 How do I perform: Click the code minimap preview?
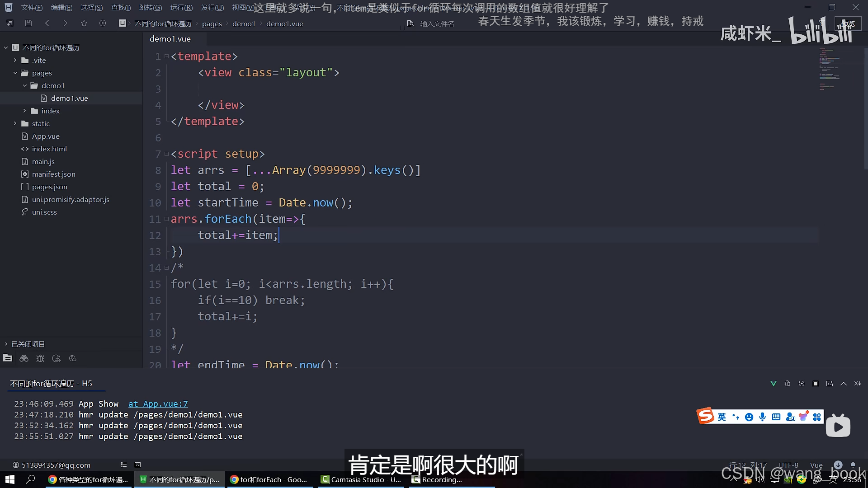coord(829,70)
